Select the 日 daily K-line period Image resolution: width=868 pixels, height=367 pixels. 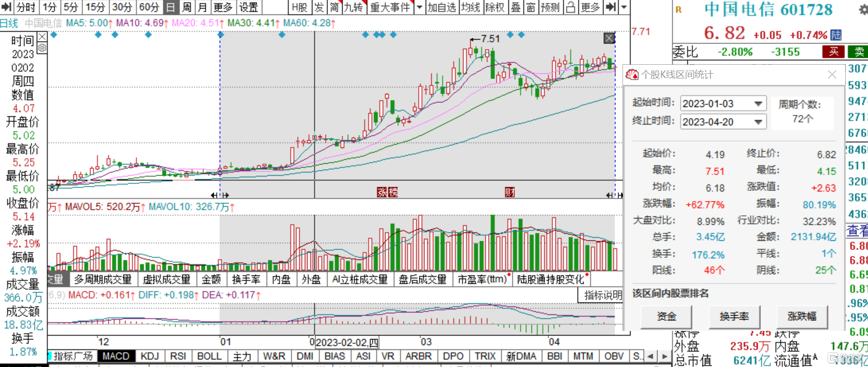point(171,7)
